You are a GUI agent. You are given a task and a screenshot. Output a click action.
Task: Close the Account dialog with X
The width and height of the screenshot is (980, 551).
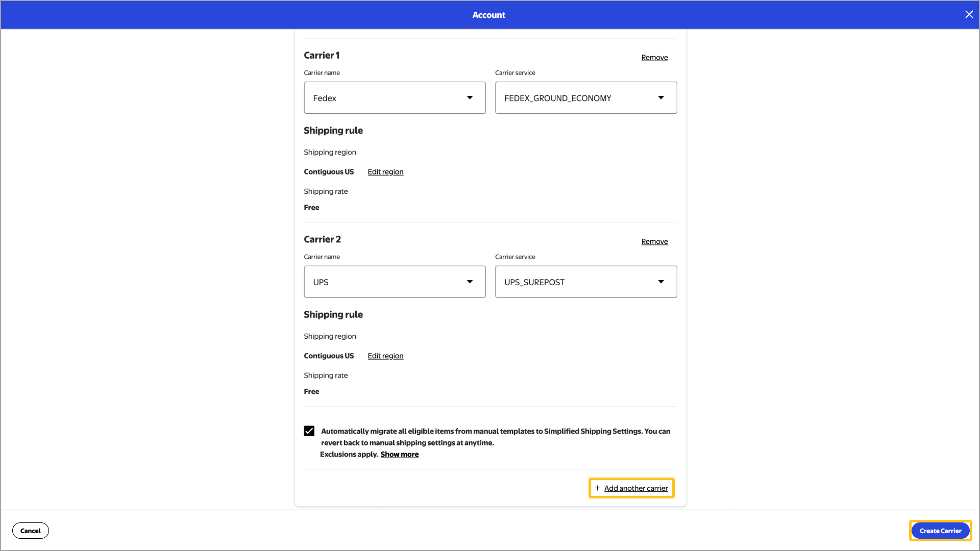click(x=969, y=15)
